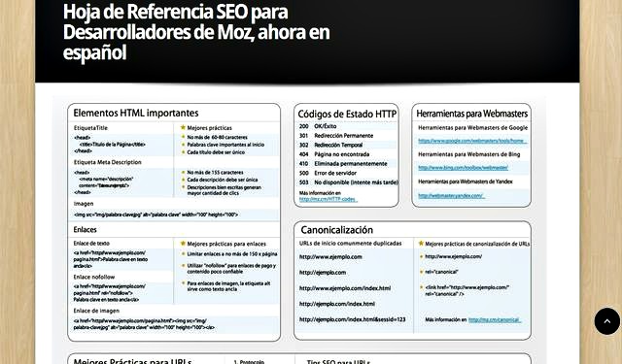Click the Bing toolbox webmaster URL
Image resolution: width=622 pixels, height=364 pixels.
463,168
